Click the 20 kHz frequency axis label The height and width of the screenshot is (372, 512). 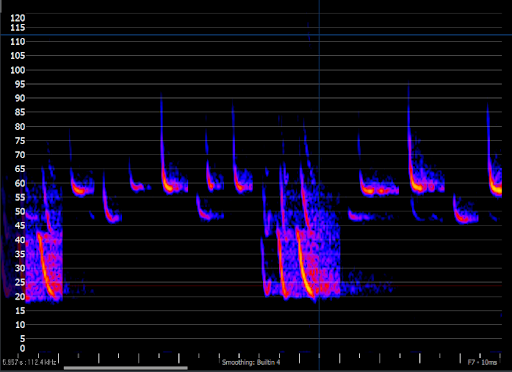click(x=20, y=296)
